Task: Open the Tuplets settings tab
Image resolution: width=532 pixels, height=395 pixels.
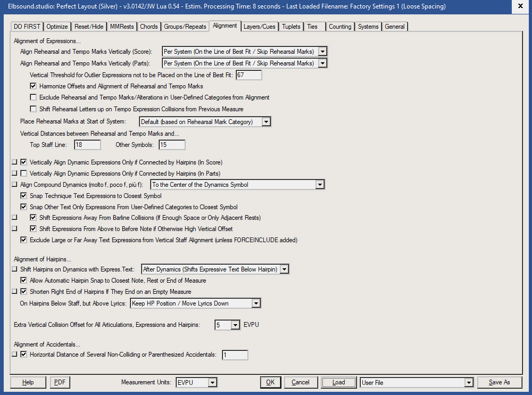Action: click(x=291, y=26)
